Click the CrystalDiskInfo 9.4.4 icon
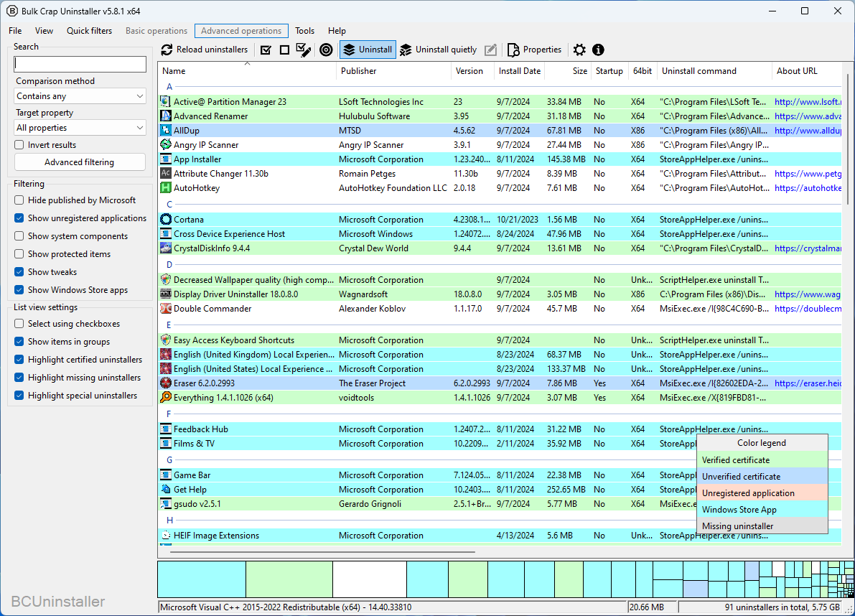Viewport: 855px width, 616px height. [166, 248]
